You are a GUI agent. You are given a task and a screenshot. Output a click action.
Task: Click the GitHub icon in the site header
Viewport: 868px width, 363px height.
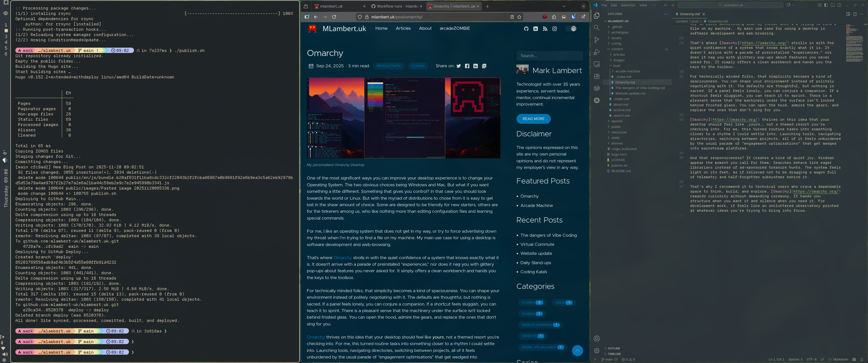tap(526, 29)
